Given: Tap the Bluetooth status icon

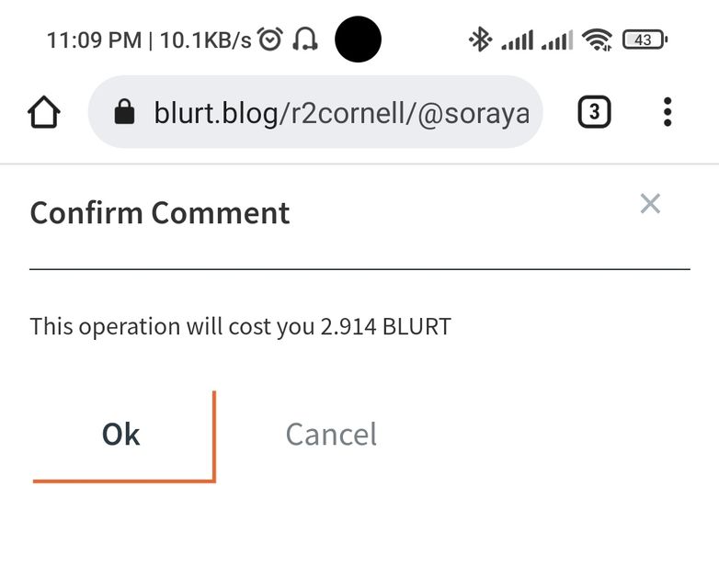Looking at the screenshot, I should tap(480, 40).
